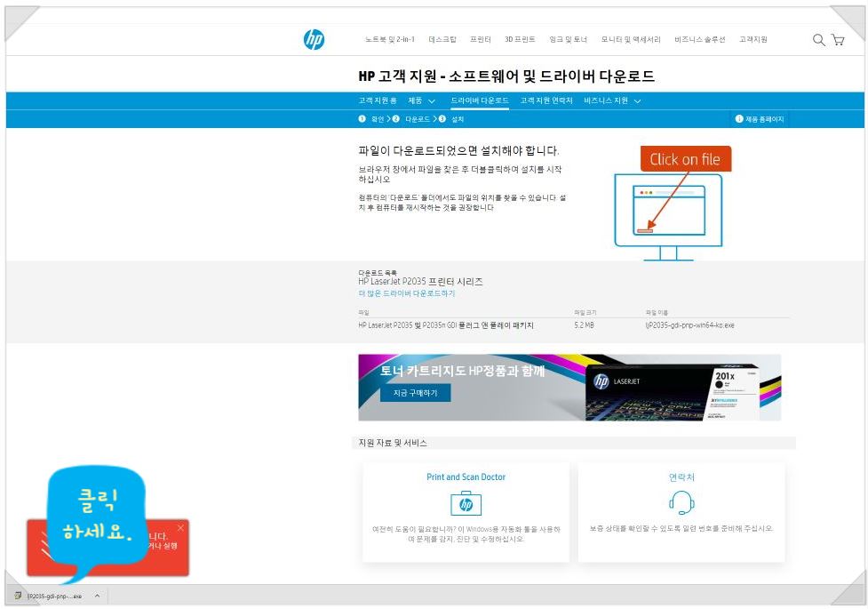The height and width of the screenshot is (609, 868).
Task: Click the Print and Scan Doctor toolbox icon
Action: (x=466, y=504)
